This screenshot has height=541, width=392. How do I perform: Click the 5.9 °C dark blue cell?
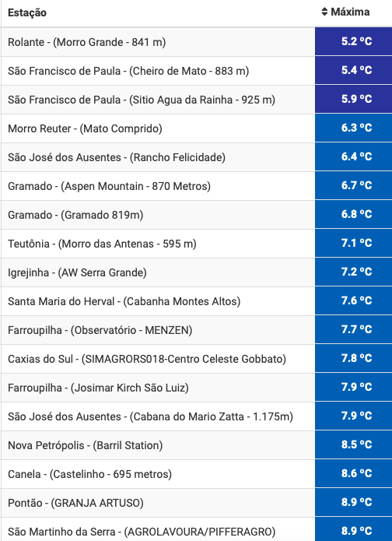(353, 100)
